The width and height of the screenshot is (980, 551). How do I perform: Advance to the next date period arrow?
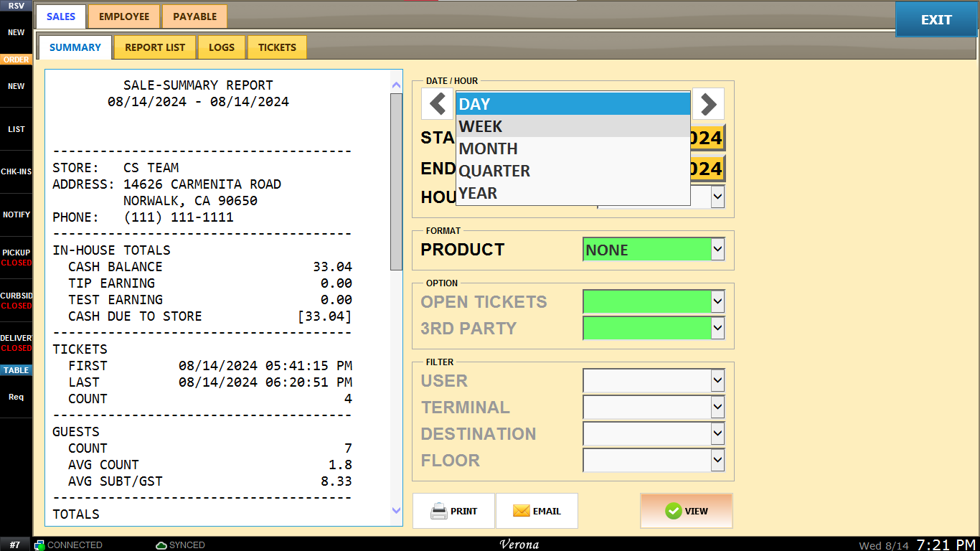click(708, 104)
